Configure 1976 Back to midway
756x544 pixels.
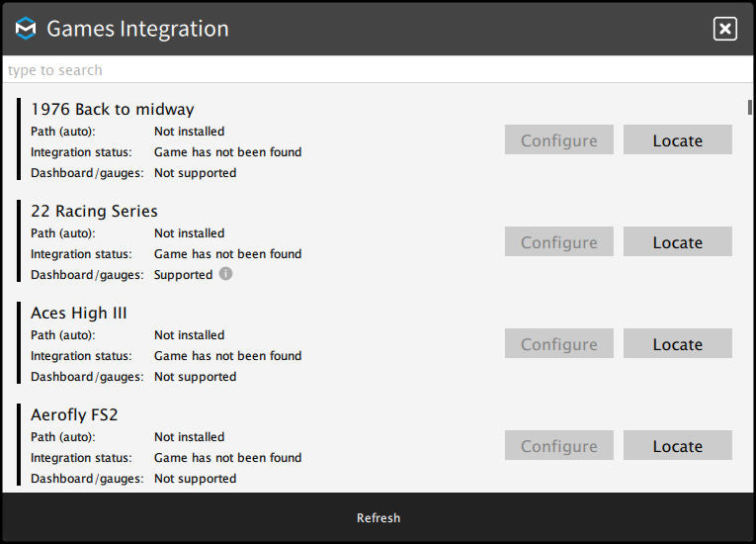pos(558,140)
